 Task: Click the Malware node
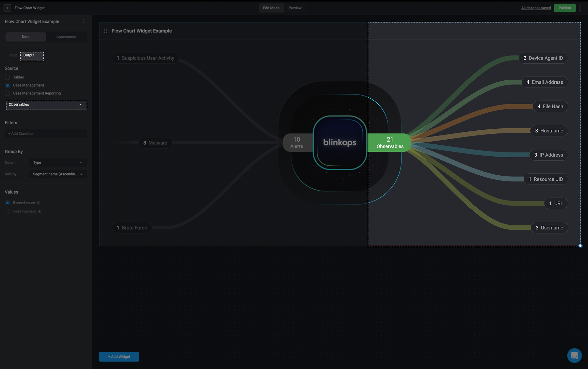pyautogui.click(x=155, y=143)
